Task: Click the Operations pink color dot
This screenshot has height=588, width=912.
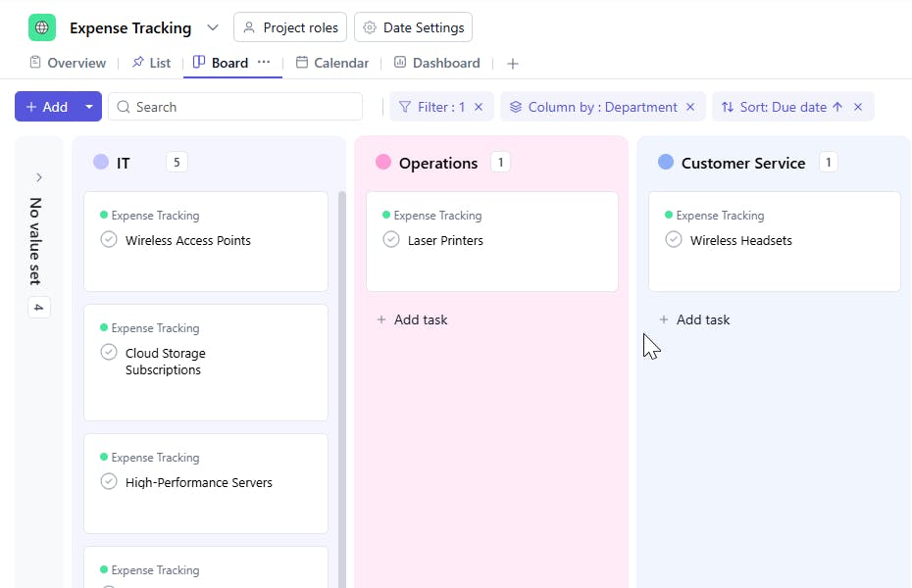Action: pos(383,163)
